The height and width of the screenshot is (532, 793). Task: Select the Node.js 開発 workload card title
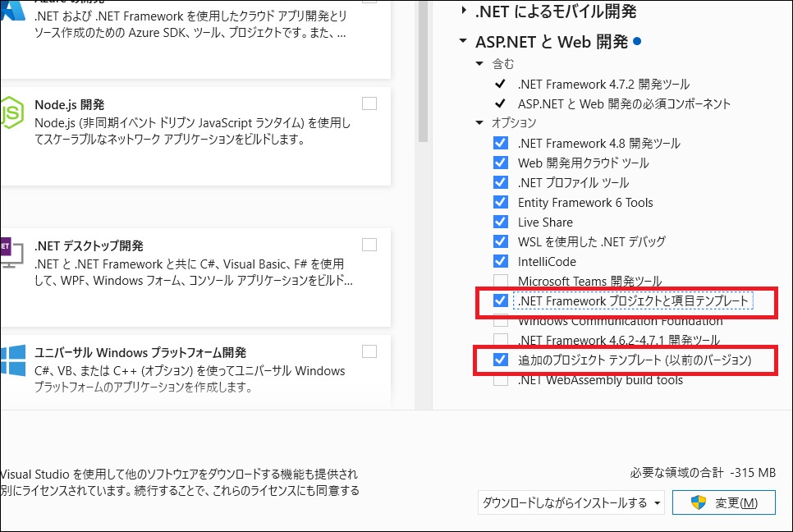coord(69,105)
